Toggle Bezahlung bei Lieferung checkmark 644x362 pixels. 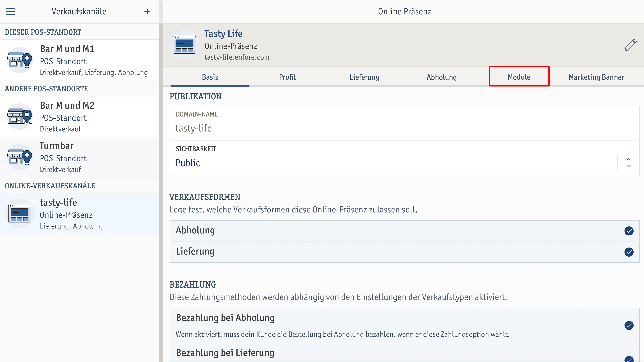click(629, 359)
